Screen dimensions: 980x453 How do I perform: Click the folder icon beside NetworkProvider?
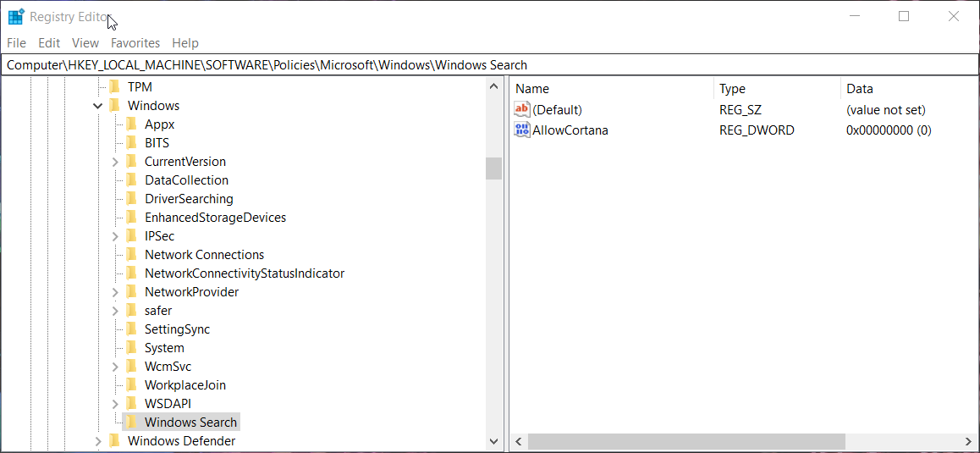pos(130,291)
